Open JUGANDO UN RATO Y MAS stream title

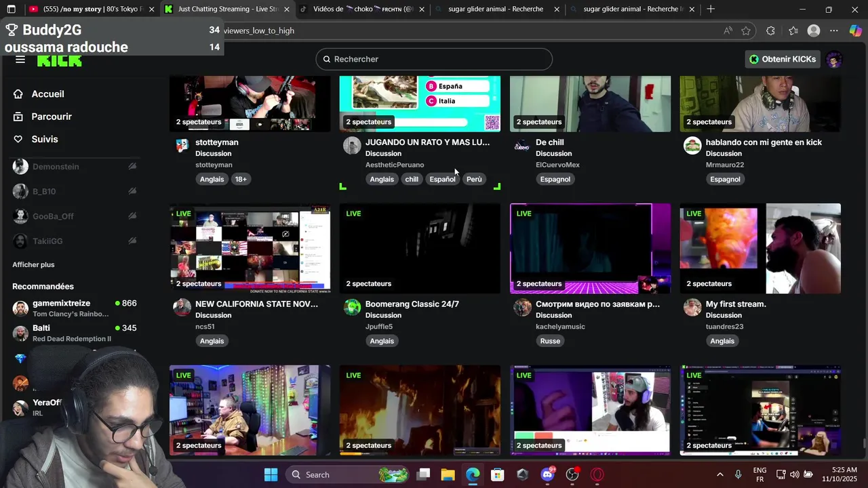tap(427, 142)
